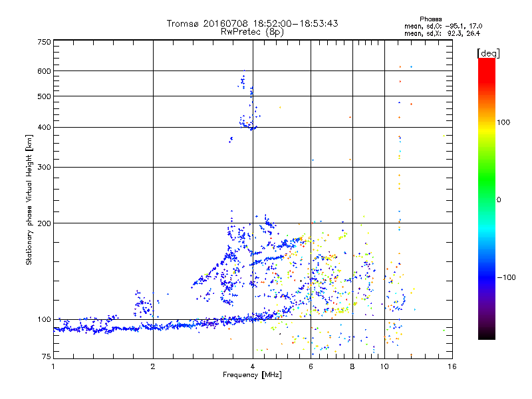Image resolution: width=532 pixels, height=399 pixels.
Task: Click the colorbar label '0'
Action: [499, 200]
